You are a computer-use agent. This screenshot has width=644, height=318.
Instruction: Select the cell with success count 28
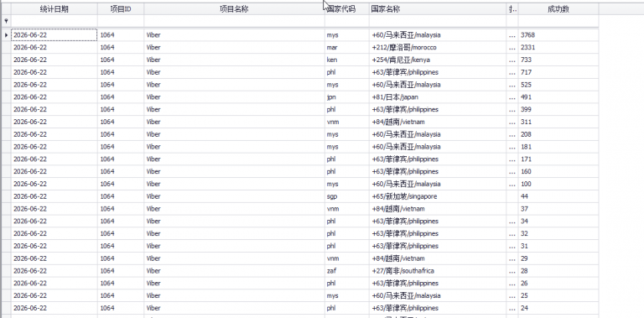(x=558, y=271)
